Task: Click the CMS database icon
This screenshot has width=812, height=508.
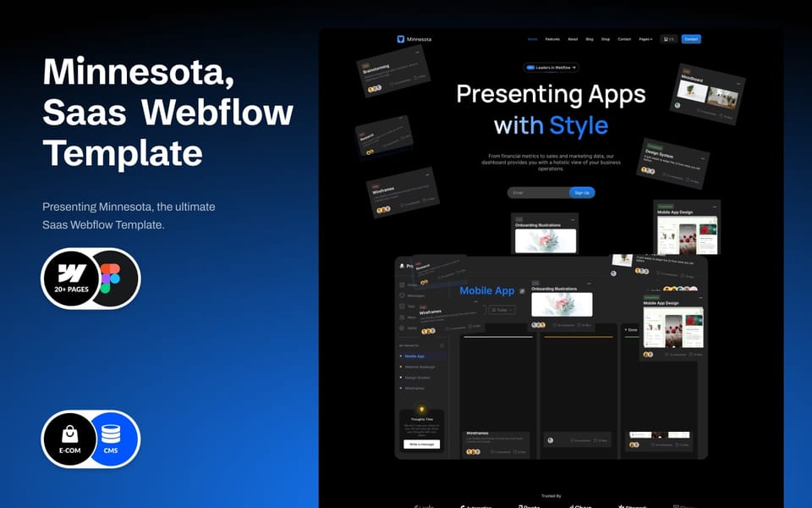Action: [111, 436]
